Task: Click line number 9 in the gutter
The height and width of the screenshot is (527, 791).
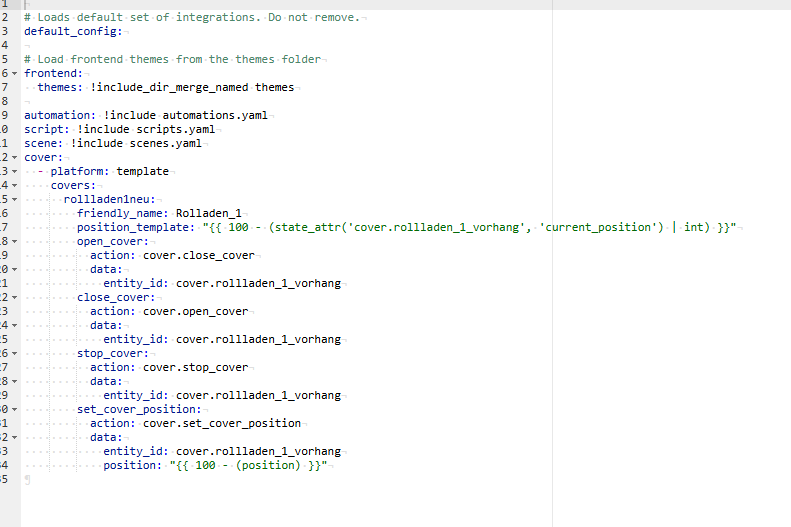Action: (x=5, y=115)
